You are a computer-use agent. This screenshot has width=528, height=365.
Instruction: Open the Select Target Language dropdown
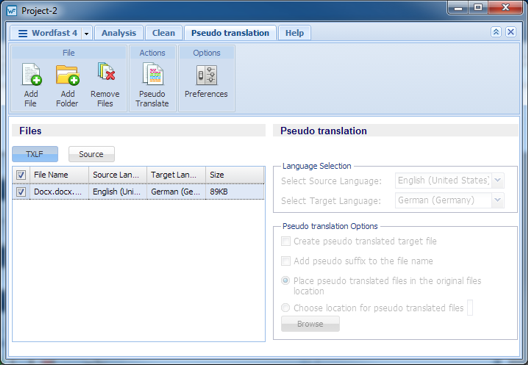pyautogui.click(x=497, y=200)
